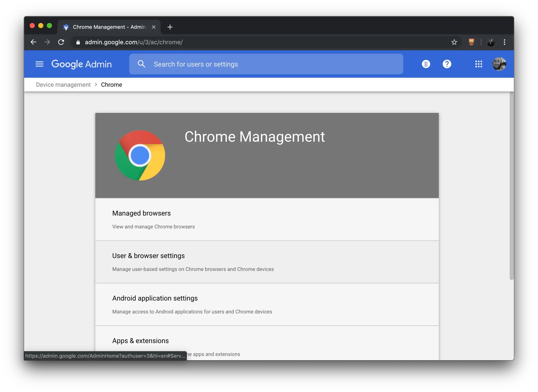The width and height of the screenshot is (538, 392).
Task: Click the owl extension icon
Action: click(471, 42)
